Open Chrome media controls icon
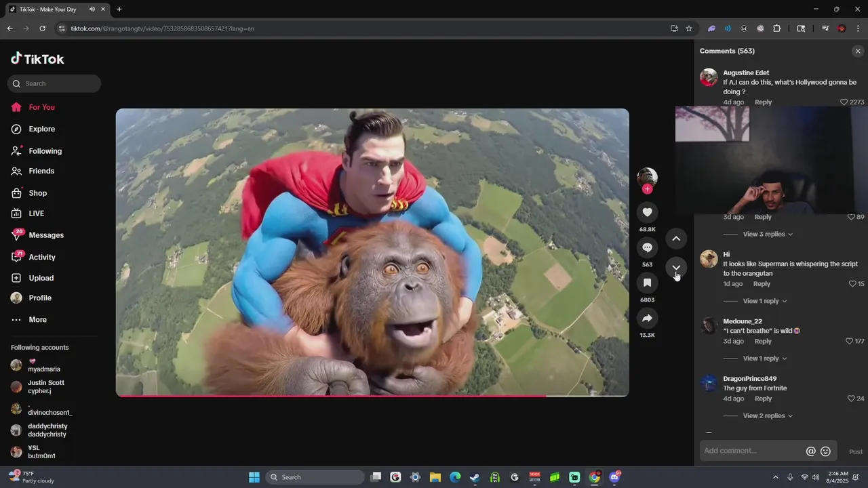 825,28
